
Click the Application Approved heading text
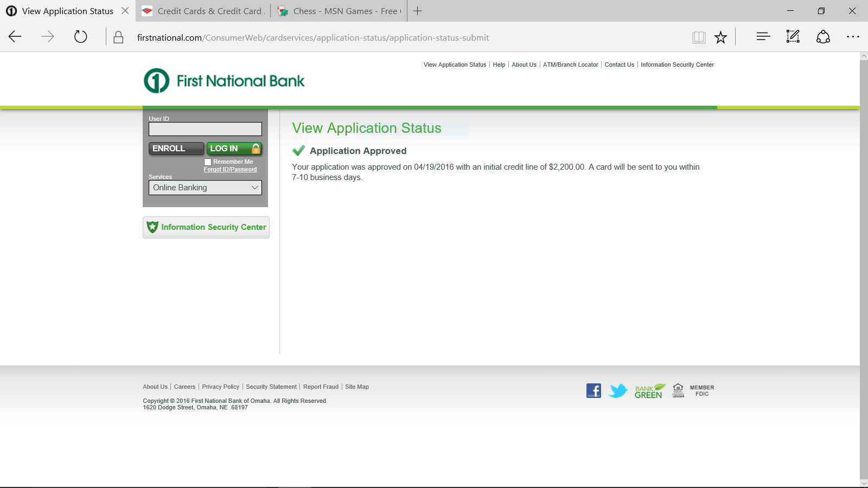pos(358,151)
